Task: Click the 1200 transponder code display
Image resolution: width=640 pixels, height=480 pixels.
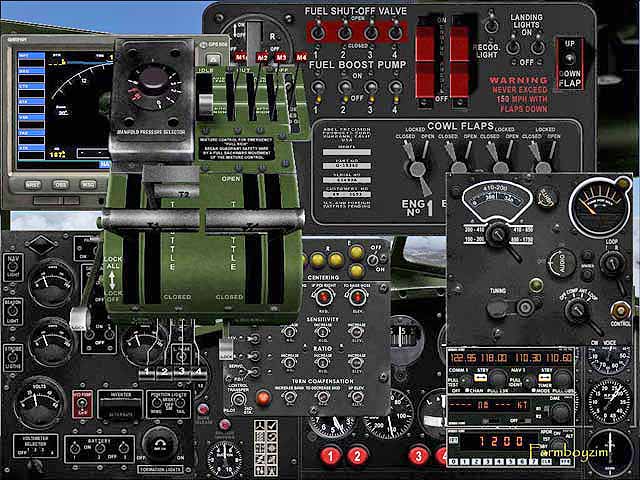Action: pyautogui.click(x=502, y=441)
